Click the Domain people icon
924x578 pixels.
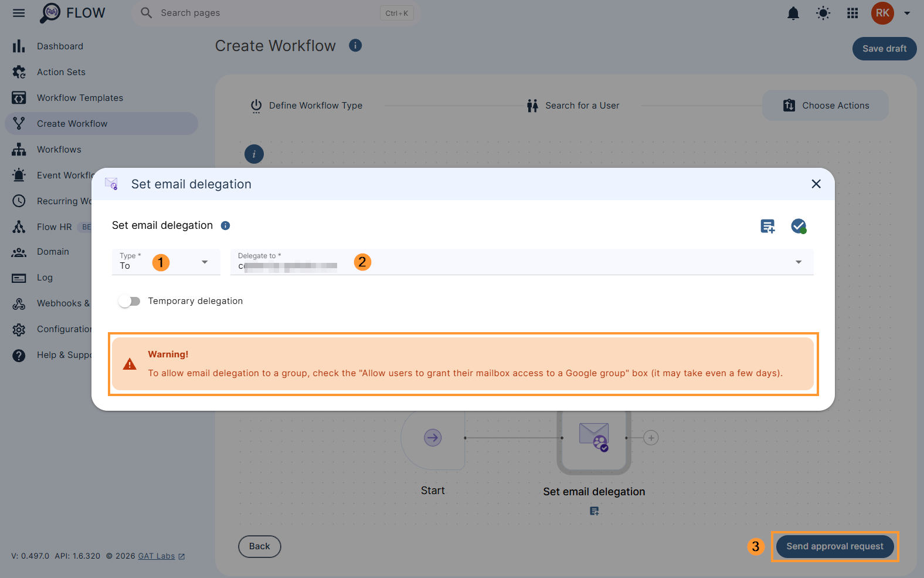pos(19,252)
